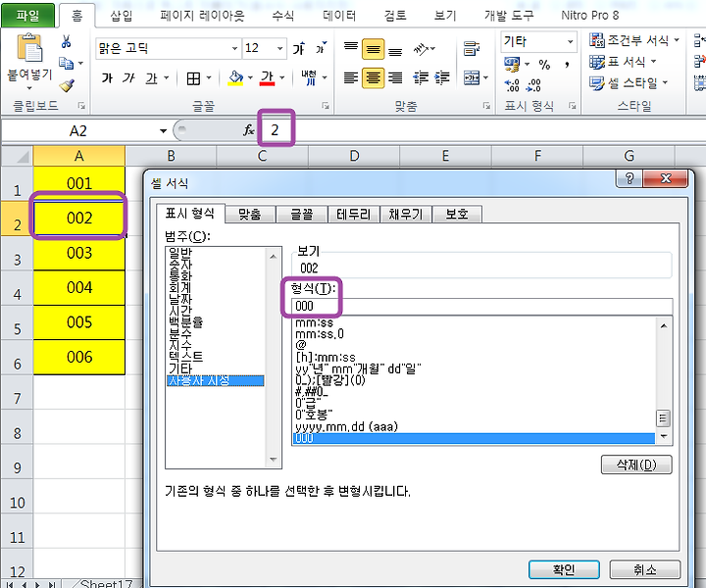This screenshot has height=588, width=706.
Task: Click the Cut scissors icon
Action: pos(67,42)
